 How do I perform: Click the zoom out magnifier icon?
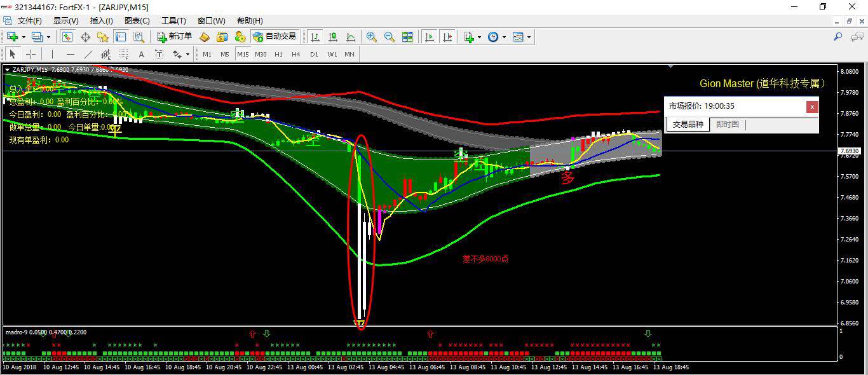tap(390, 37)
